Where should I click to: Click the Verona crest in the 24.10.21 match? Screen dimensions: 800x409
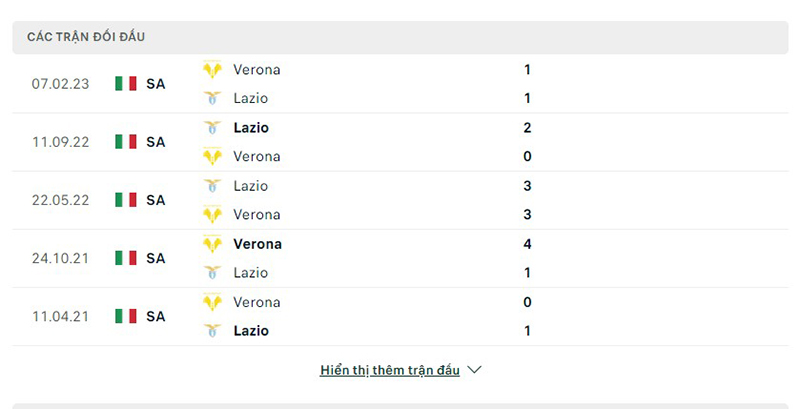212,244
